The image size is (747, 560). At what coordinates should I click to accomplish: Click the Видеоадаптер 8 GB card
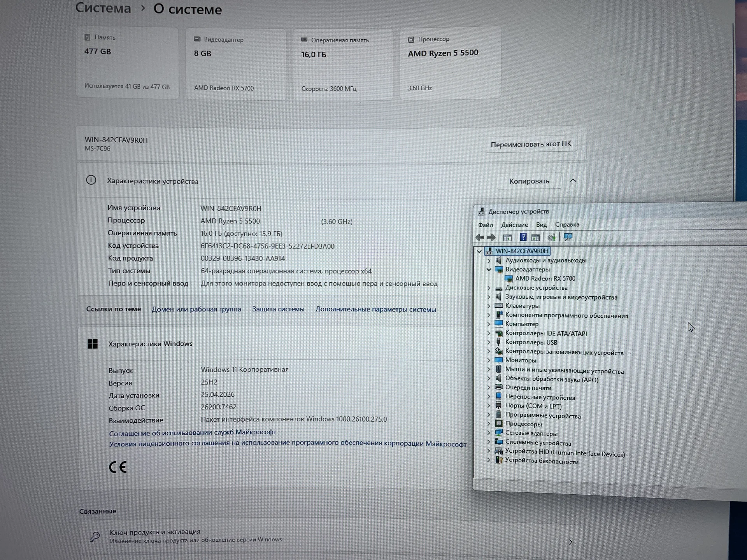pyautogui.click(x=236, y=64)
